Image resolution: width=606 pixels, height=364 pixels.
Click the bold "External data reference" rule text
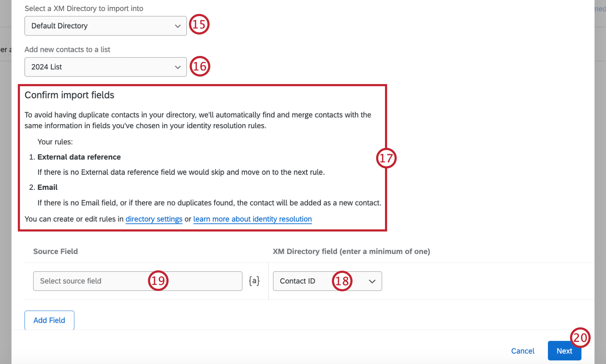[x=79, y=157]
